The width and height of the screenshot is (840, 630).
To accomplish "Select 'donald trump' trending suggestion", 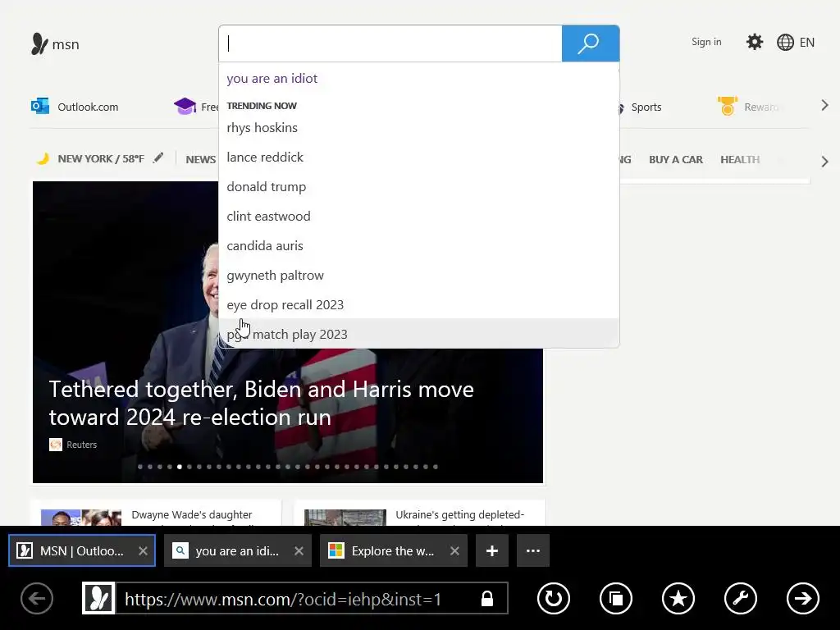I will (419, 186).
